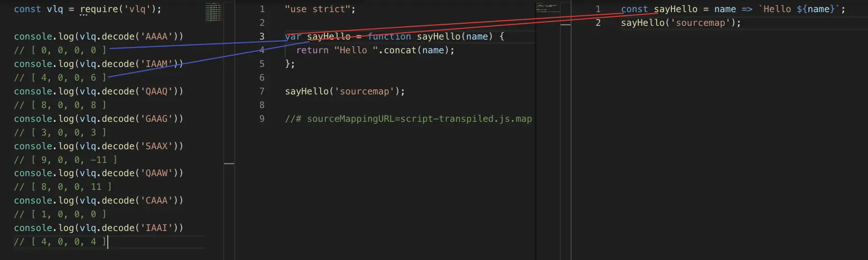Click the comment "// [ 3, 0, 0, 3 ]"
This screenshot has width=868, height=260.
(60, 132)
